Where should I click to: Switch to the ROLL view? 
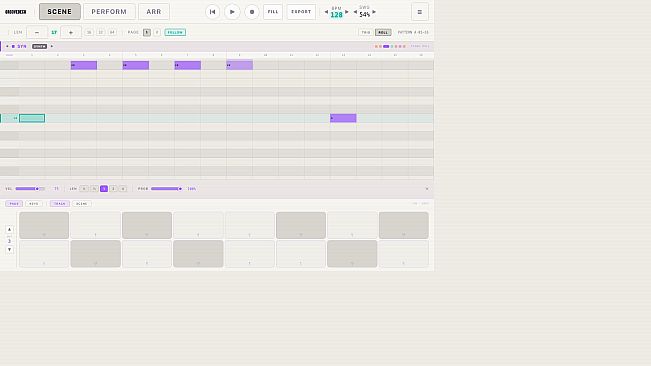coord(383,32)
